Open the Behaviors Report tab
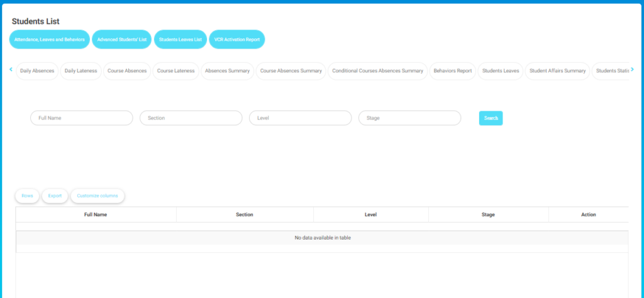The height and width of the screenshot is (298, 644). [x=453, y=71]
